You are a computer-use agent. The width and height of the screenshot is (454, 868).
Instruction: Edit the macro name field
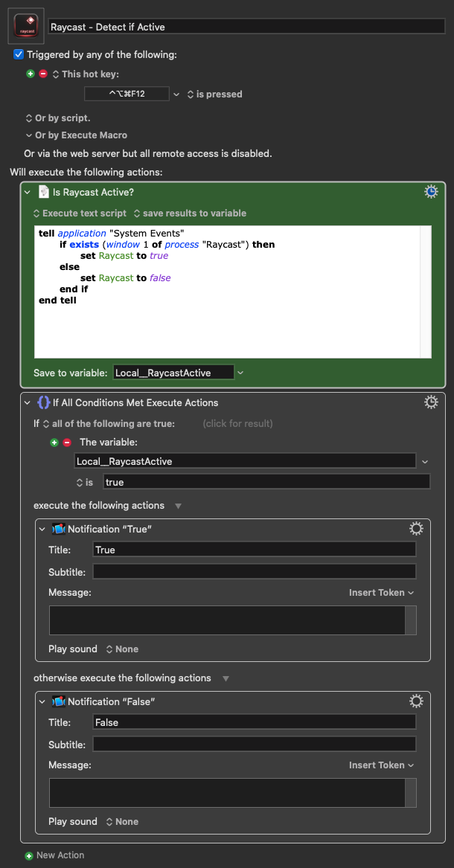[x=246, y=26]
